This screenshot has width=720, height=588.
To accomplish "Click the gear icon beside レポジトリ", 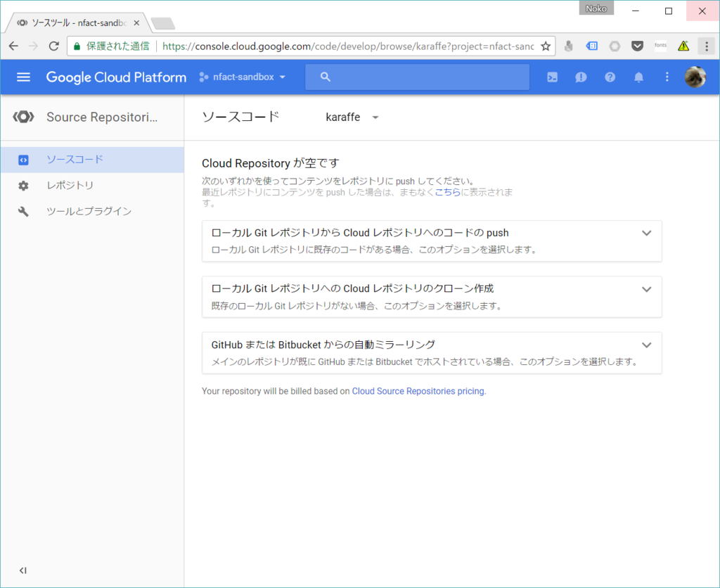I will (23, 186).
